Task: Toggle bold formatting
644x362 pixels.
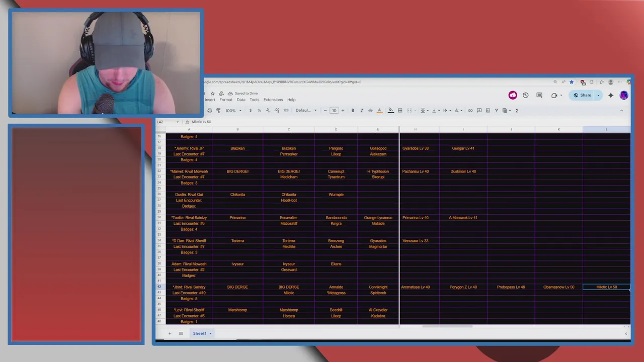Action: pos(353,111)
